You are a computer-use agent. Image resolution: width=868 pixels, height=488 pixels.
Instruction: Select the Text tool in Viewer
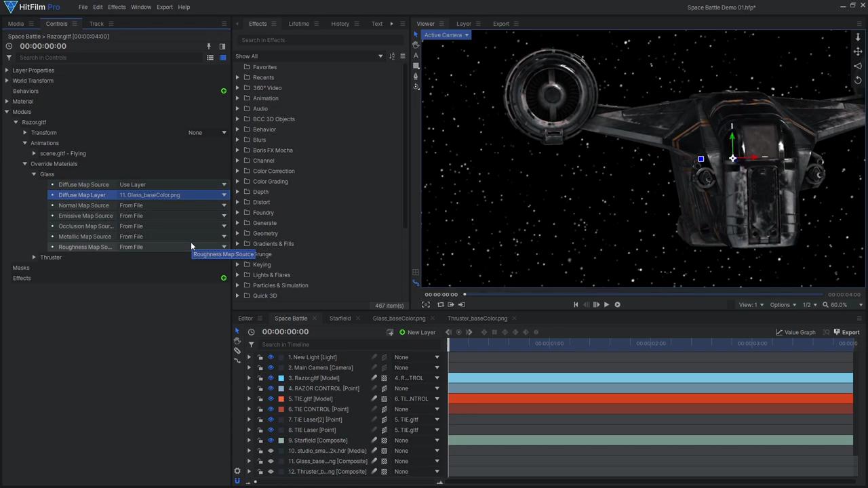pyautogui.click(x=416, y=56)
